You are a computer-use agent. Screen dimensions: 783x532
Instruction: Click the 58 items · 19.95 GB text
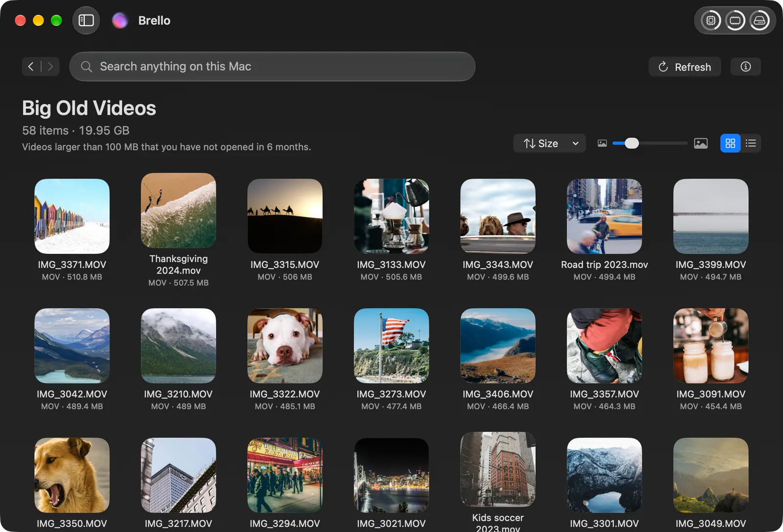click(76, 131)
